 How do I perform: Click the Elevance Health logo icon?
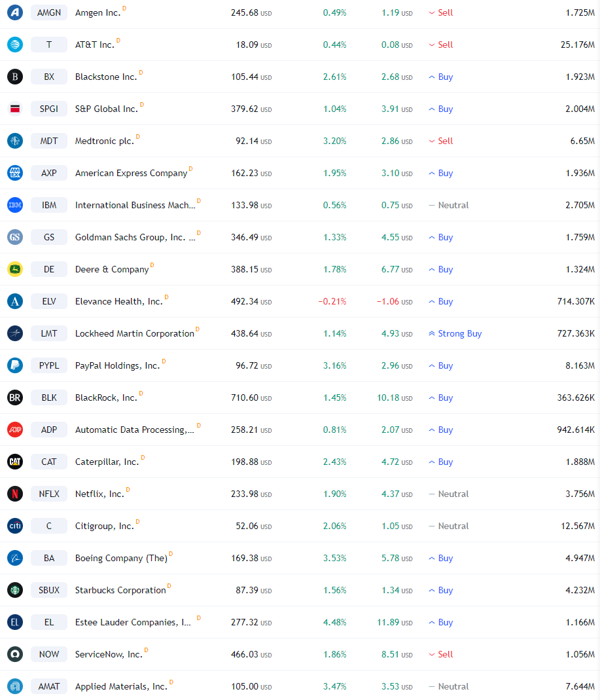coord(14,302)
